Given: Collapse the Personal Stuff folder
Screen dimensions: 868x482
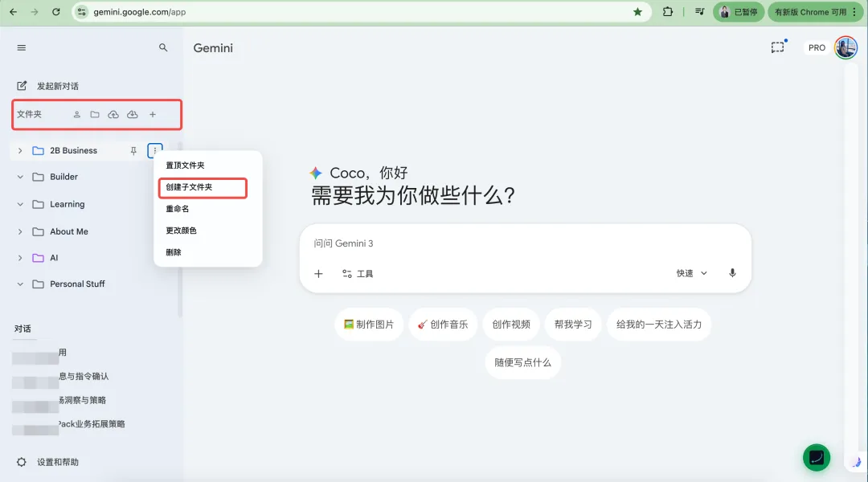Looking at the screenshot, I should tap(20, 284).
